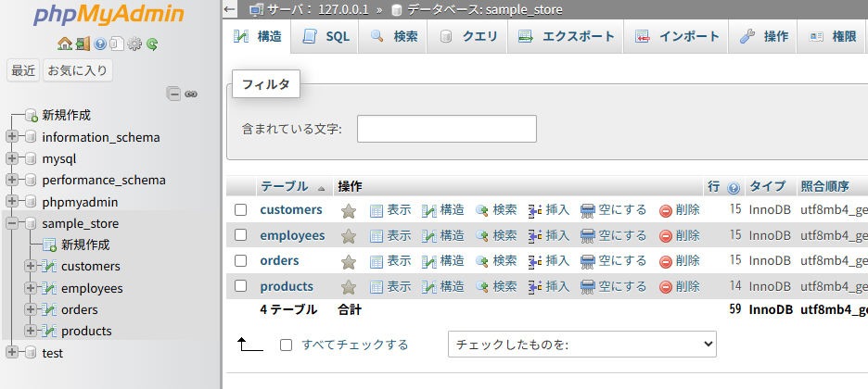Image resolution: width=868 pixels, height=389 pixels.
Task: Tick the checkbox for the orders table
Action: pyautogui.click(x=241, y=261)
